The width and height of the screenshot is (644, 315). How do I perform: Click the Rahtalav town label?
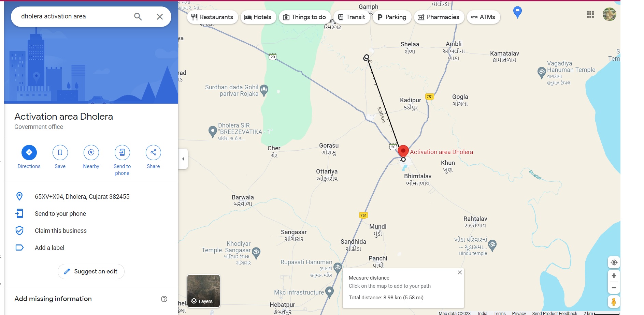pyautogui.click(x=475, y=222)
